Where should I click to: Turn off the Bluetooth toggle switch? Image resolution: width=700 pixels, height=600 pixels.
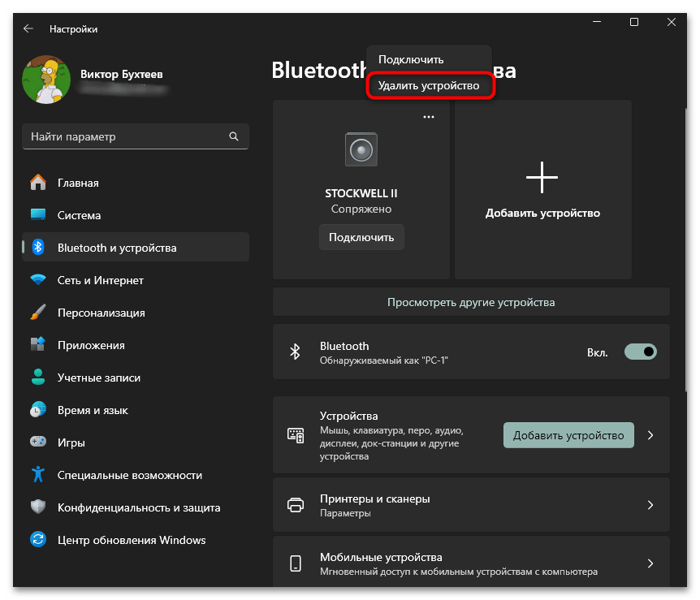640,352
